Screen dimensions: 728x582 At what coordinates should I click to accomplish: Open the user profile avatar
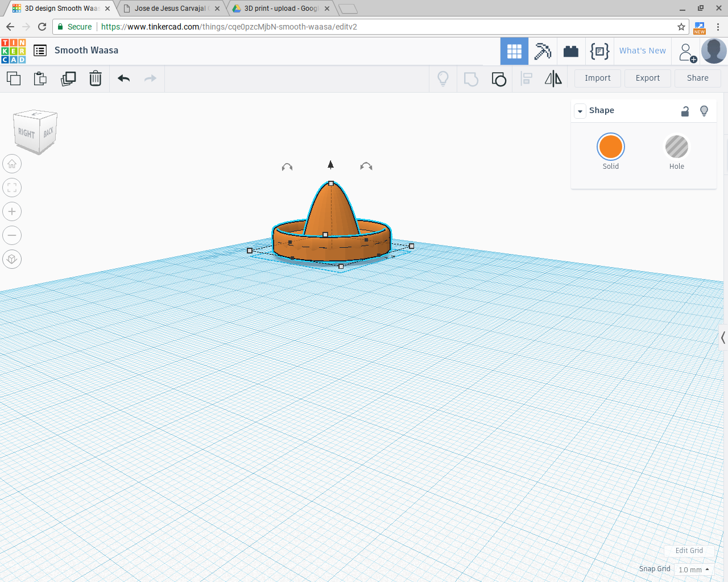714,51
